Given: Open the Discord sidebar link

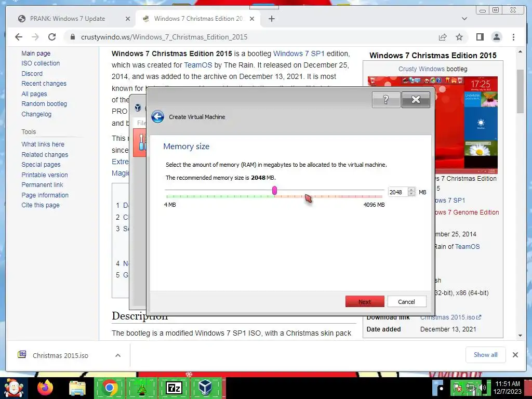Looking at the screenshot, I should point(32,74).
